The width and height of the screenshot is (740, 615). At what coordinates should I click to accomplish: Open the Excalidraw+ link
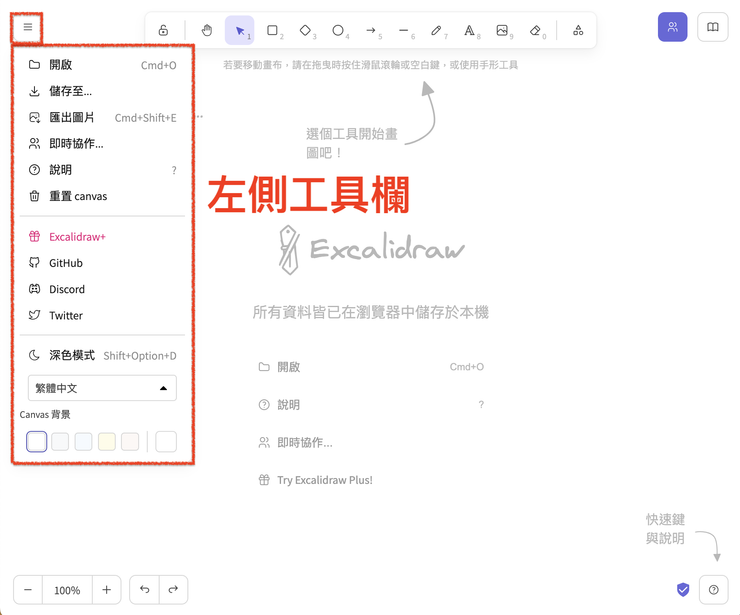(x=102, y=236)
